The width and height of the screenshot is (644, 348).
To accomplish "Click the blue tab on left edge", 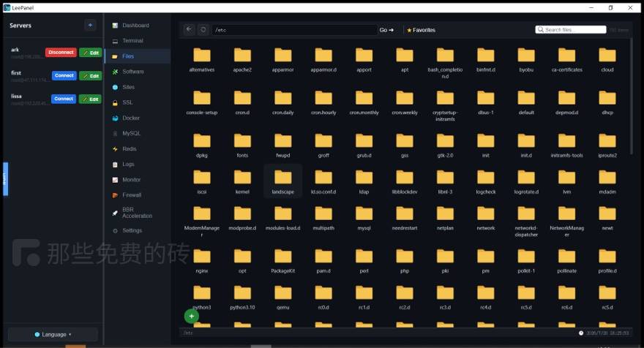I will [x=5, y=179].
